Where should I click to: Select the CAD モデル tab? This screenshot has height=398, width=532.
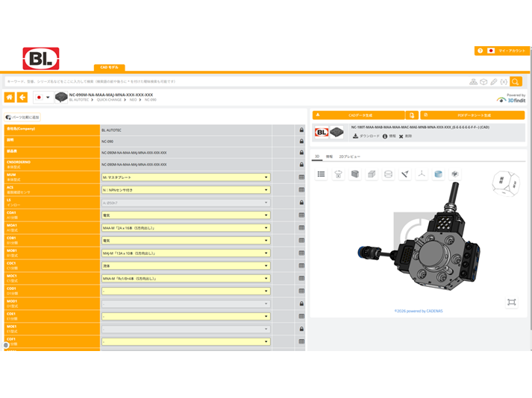coord(109,68)
